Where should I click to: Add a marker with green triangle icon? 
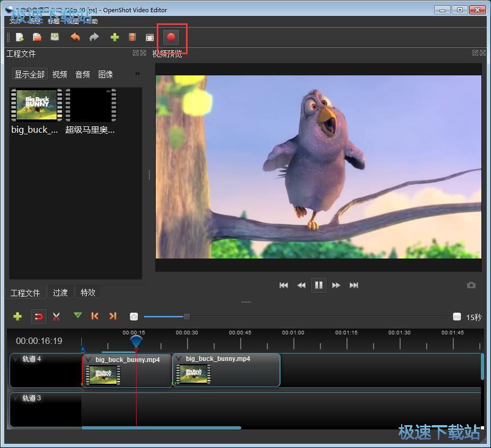[x=78, y=316]
